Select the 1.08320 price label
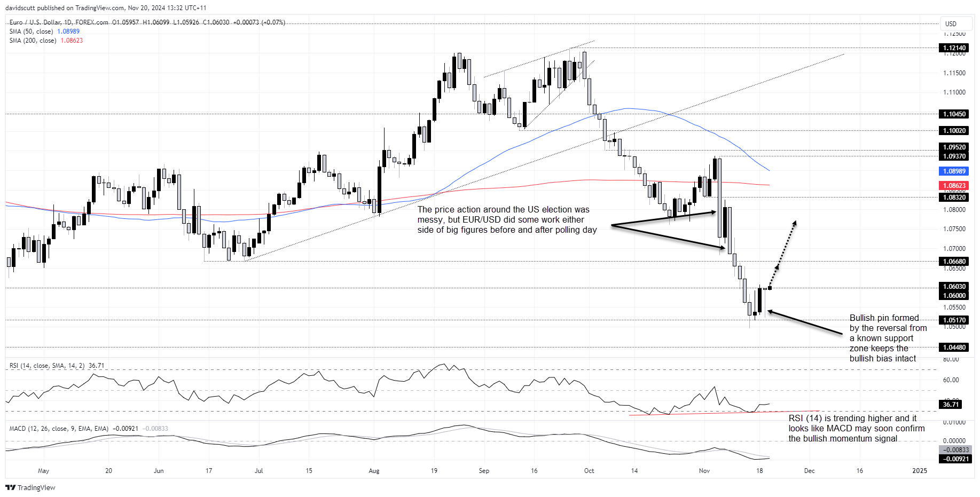The height and width of the screenshot is (497, 980). tap(954, 198)
